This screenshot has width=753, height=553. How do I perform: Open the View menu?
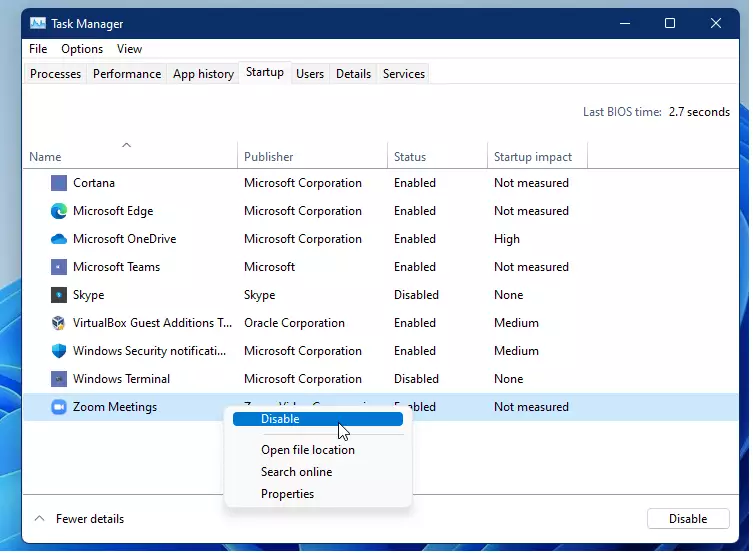(x=129, y=49)
